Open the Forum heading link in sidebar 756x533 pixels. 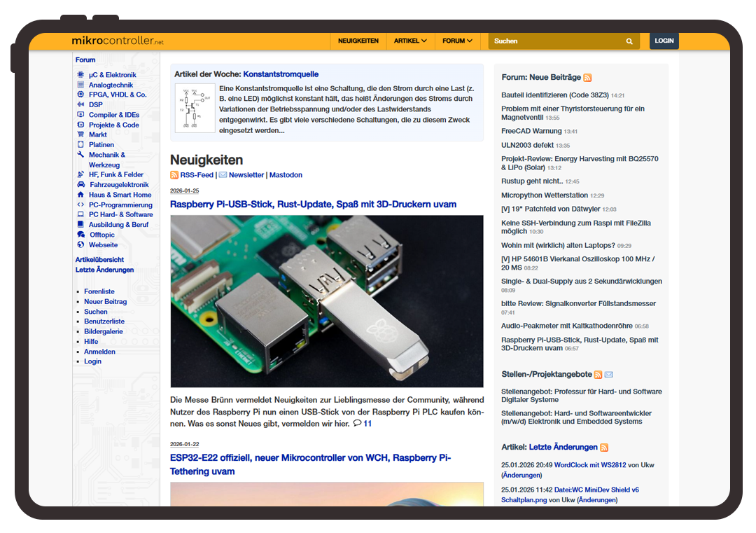(85, 60)
